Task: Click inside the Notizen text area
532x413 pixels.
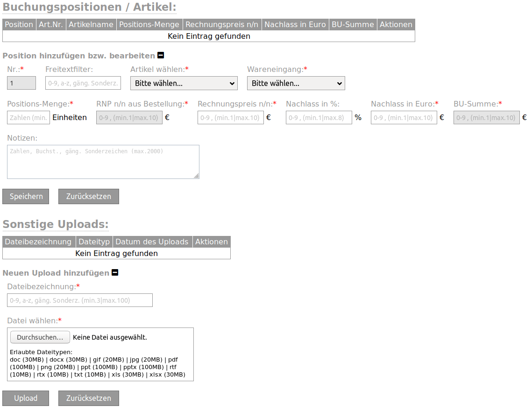Action: pos(103,162)
